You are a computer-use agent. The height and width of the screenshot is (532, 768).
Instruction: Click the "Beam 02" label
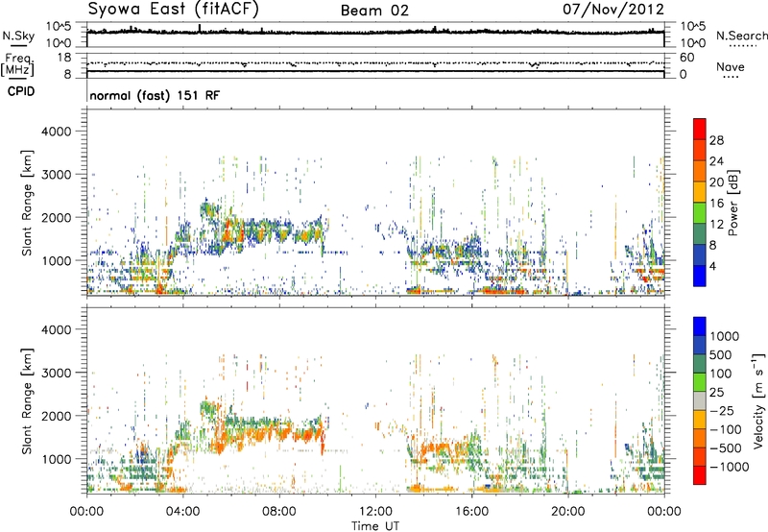(x=374, y=11)
